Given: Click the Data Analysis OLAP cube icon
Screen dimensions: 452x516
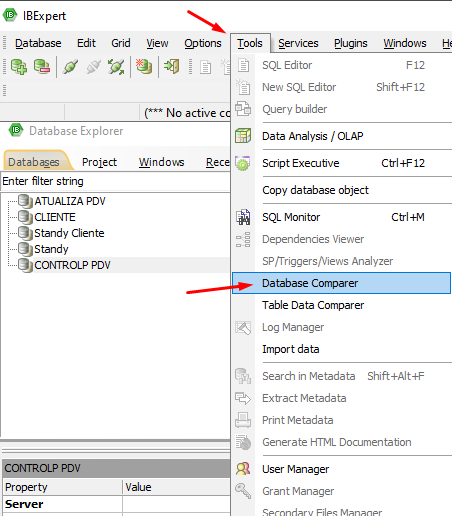Looking at the screenshot, I should click(x=243, y=136).
